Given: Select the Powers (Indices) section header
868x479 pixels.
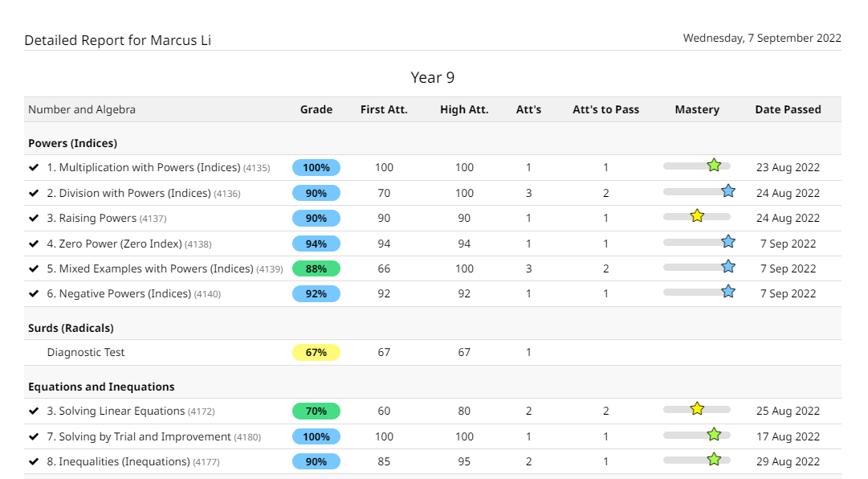Looking at the screenshot, I should 72,143.
